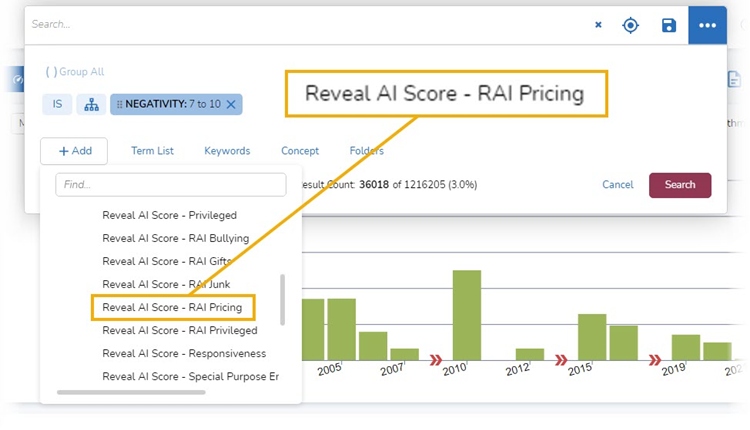Screen dimensions: 750x430
Task: Click Cancel link
Action: tap(618, 185)
